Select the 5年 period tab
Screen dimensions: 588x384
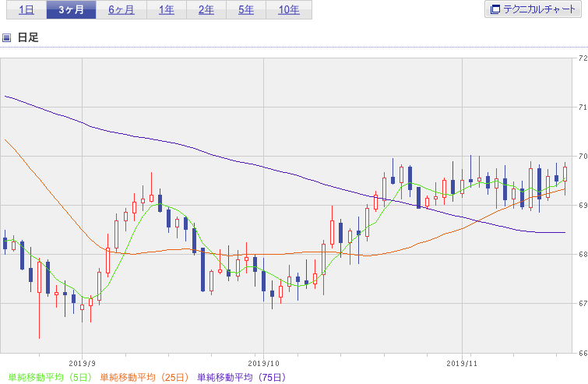coord(246,10)
